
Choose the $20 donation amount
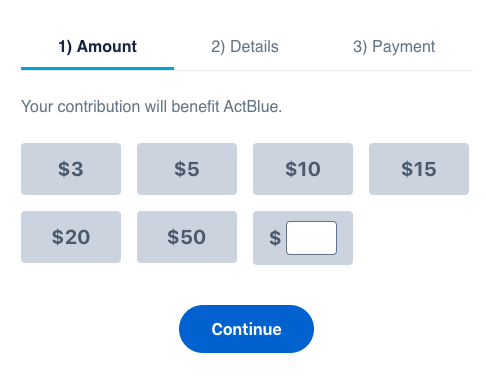point(71,237)
